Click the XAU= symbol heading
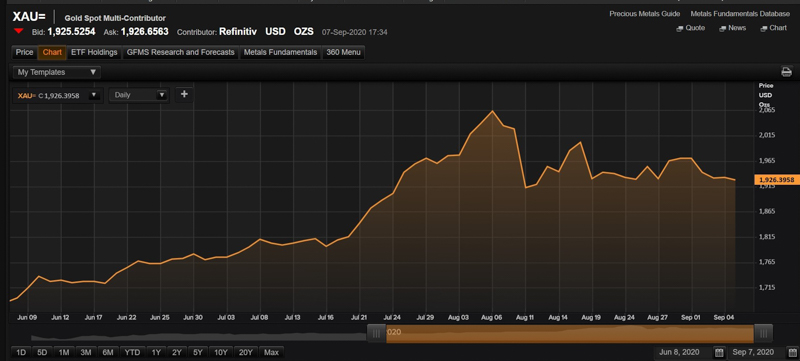Image resolution: width=800 pixels, height=361 pixels. click(29, 17)
